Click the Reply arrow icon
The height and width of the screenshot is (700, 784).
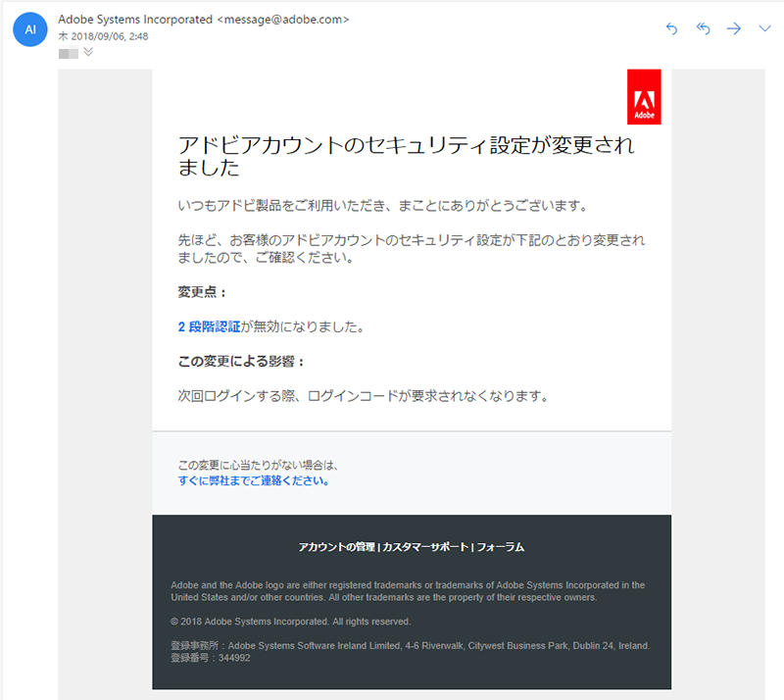tap(671, 29)
